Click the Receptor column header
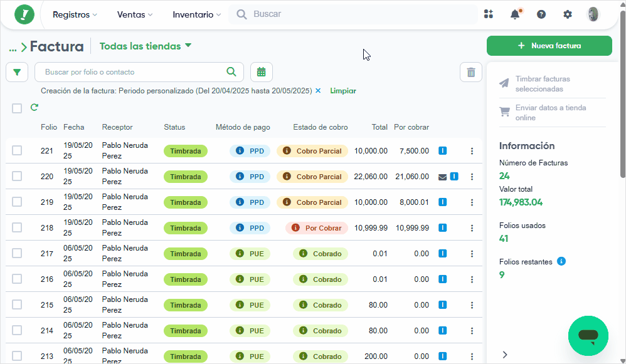This screenshot has height=364, width=626. click(117, 127)
